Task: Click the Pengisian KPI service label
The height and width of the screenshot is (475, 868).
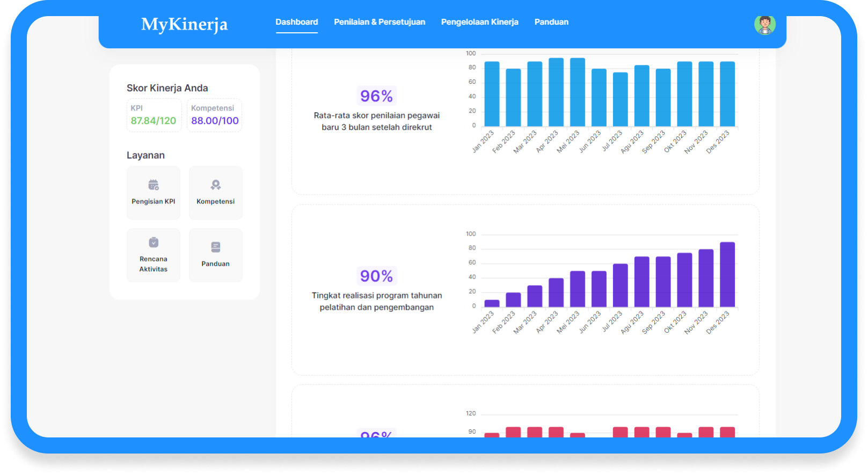Action: (x=154, y=202)
